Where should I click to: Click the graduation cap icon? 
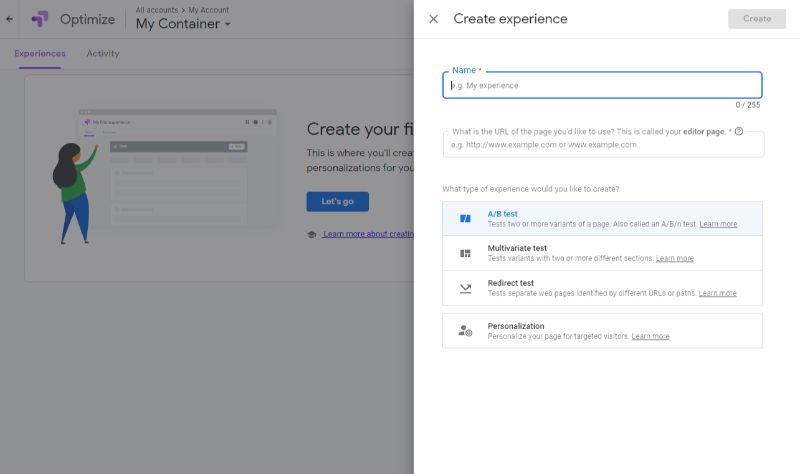pyautogui.click(x=311, y=234)
